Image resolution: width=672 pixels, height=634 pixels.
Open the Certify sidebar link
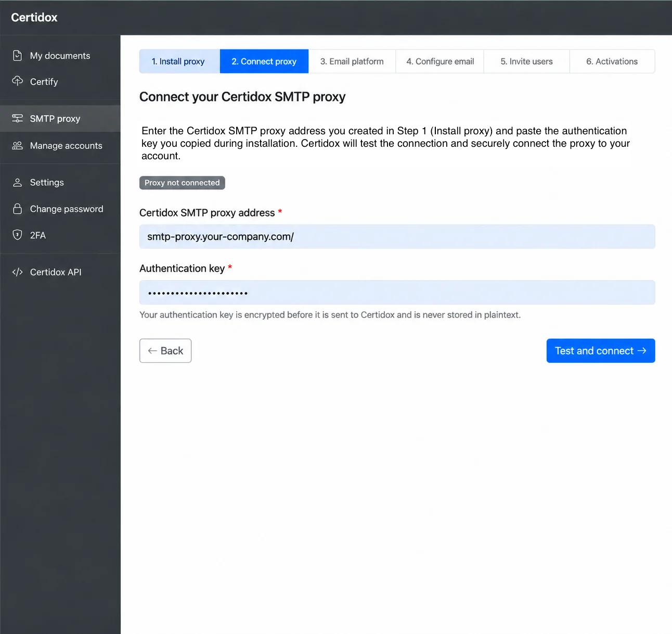(x=60, y=82)
